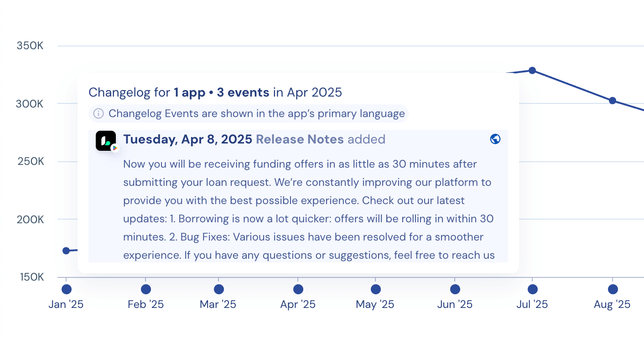The width and height of the screenshot is (644, 338).
Task: Open the May '25 changelog event marker
Action: coord(376,289)
